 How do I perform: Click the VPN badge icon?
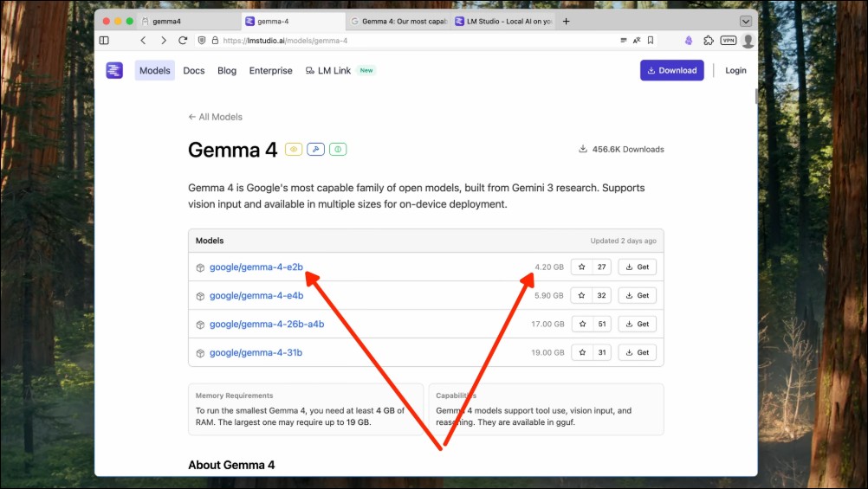click(x=728, y=41)
